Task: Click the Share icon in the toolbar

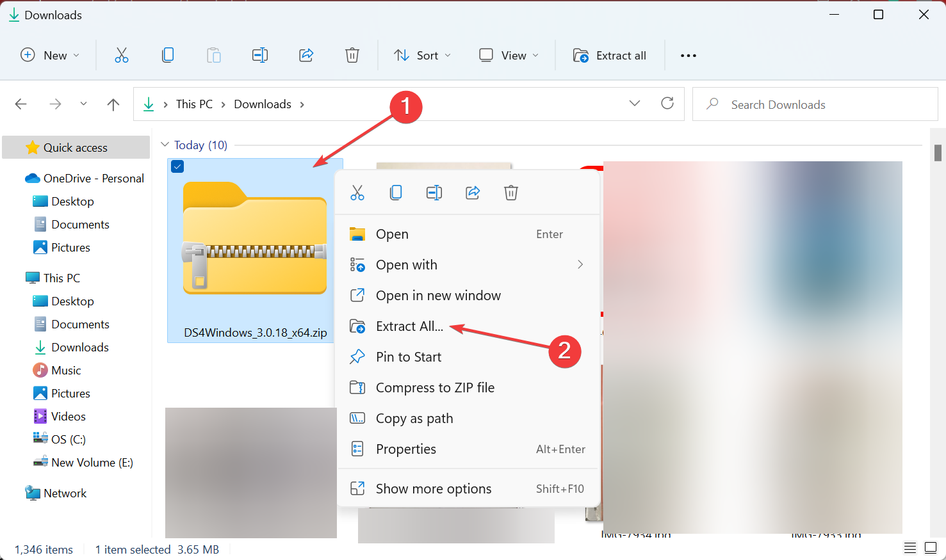Action: pyautogui.click(x=306, y=55)
